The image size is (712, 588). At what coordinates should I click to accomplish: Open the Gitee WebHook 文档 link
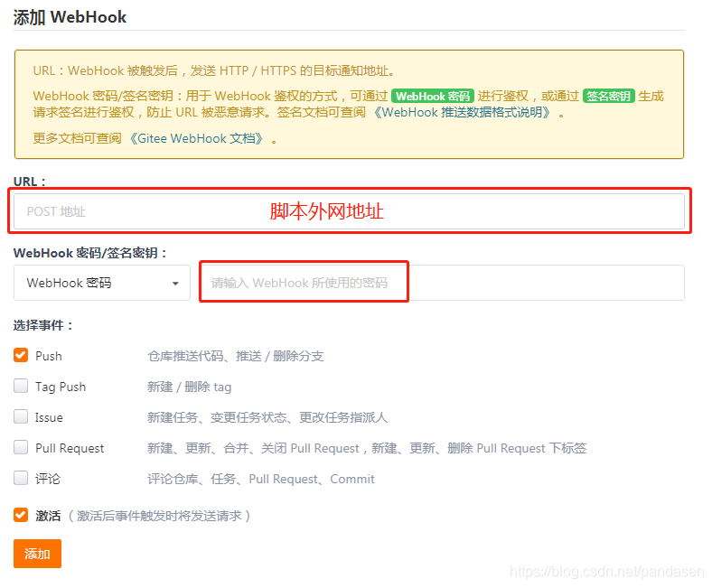tap(197, 138)
